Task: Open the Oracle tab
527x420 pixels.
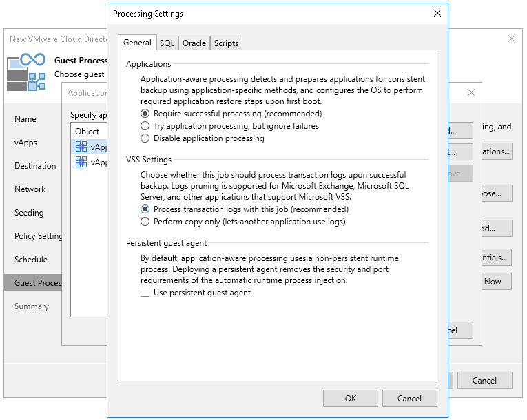Action: [x=194, y=43]
